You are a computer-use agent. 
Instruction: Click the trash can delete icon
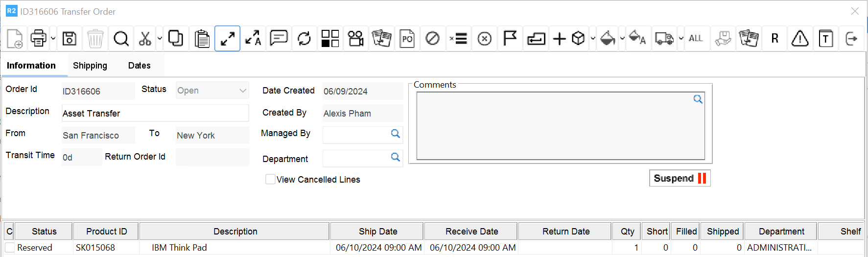coord(95,38)
